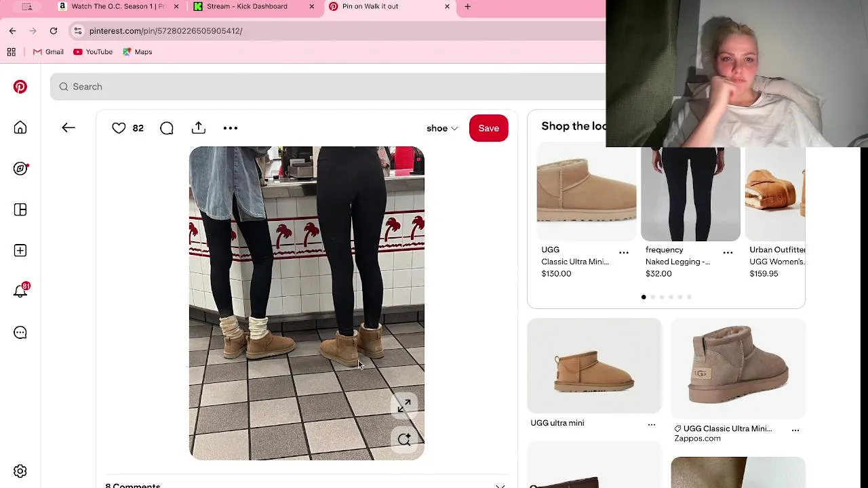The width and height of the screenshot is (868, 488).
Task: Open Zappos.com source link
Action: coord(697,439)
